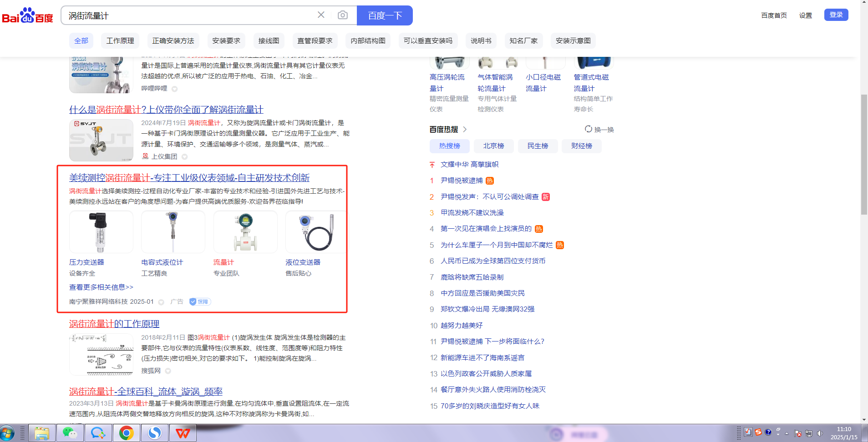Switch to the 工作原理 filter tab
Screen dimensions: 868x442
pyautogui.click(x=120, y=41)
